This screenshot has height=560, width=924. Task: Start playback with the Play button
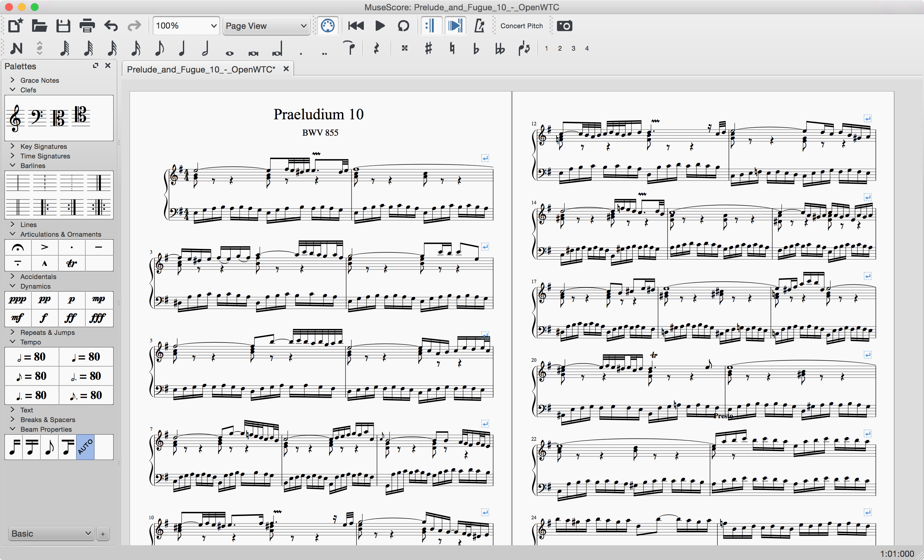point(380,26)
